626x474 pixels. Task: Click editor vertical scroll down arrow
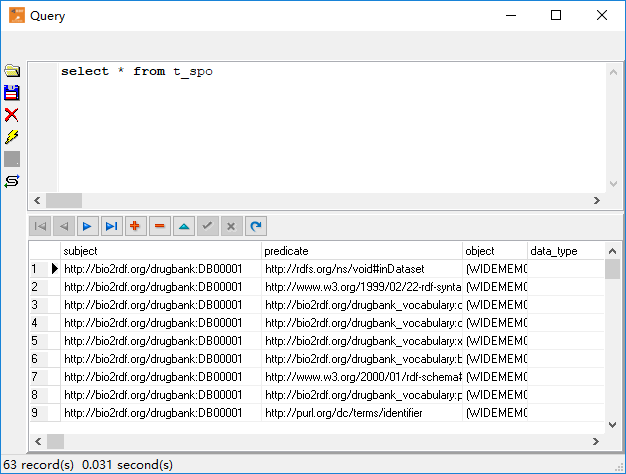coord(614,184)
